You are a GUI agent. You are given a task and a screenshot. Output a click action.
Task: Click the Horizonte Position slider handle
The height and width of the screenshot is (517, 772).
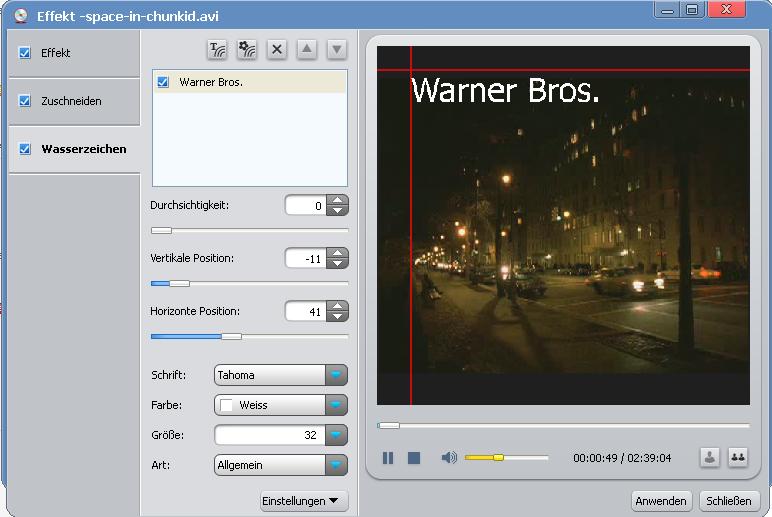[x=231, y=337]
